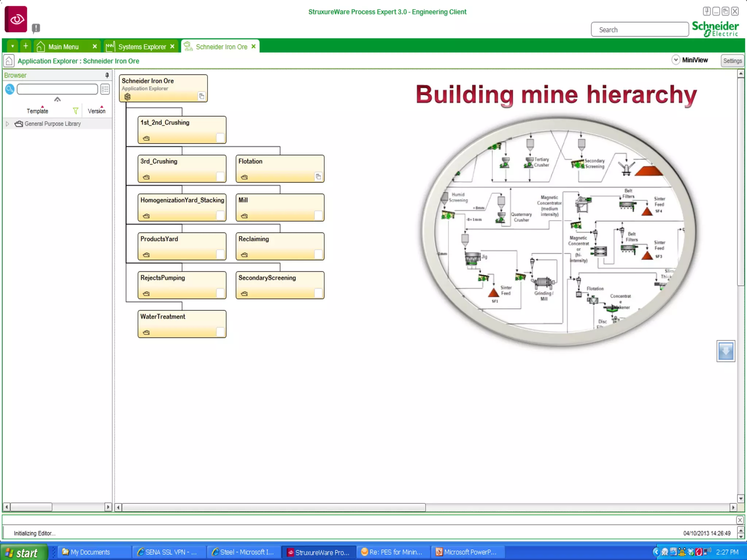
Task: Expand General Purpose Library tree item
Action: pos(7,124)
